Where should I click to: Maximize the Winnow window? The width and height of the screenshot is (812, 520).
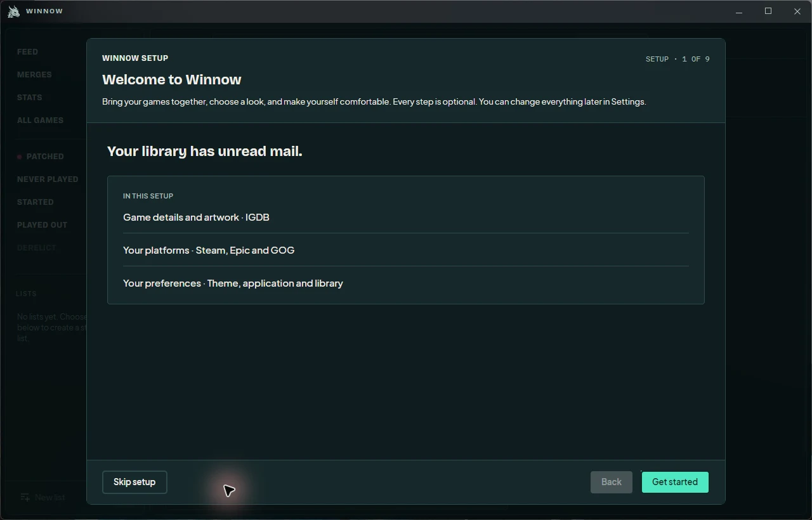point(768,11)
